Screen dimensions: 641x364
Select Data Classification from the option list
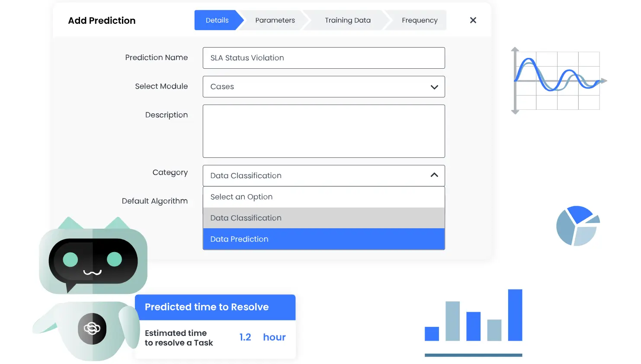[324, 218]
